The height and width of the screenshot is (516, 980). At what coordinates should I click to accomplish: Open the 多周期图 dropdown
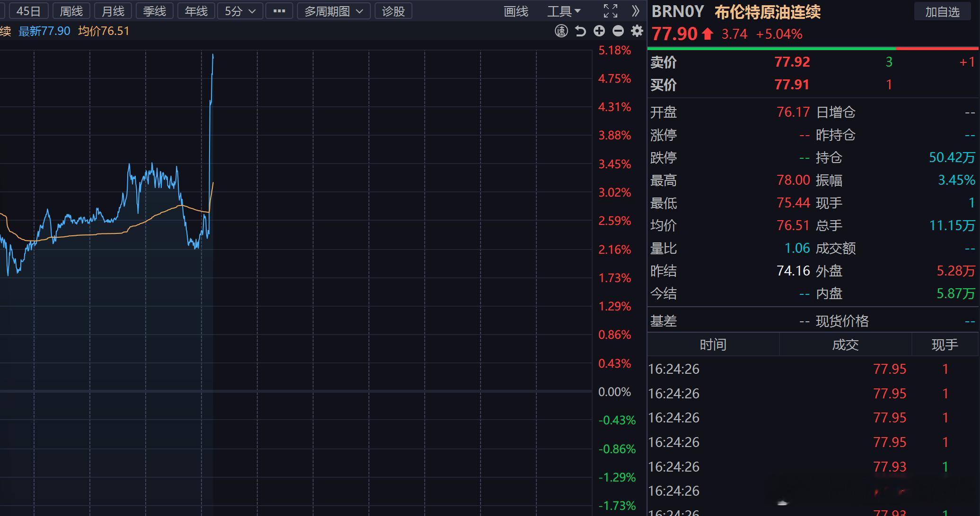pos(333,11)
